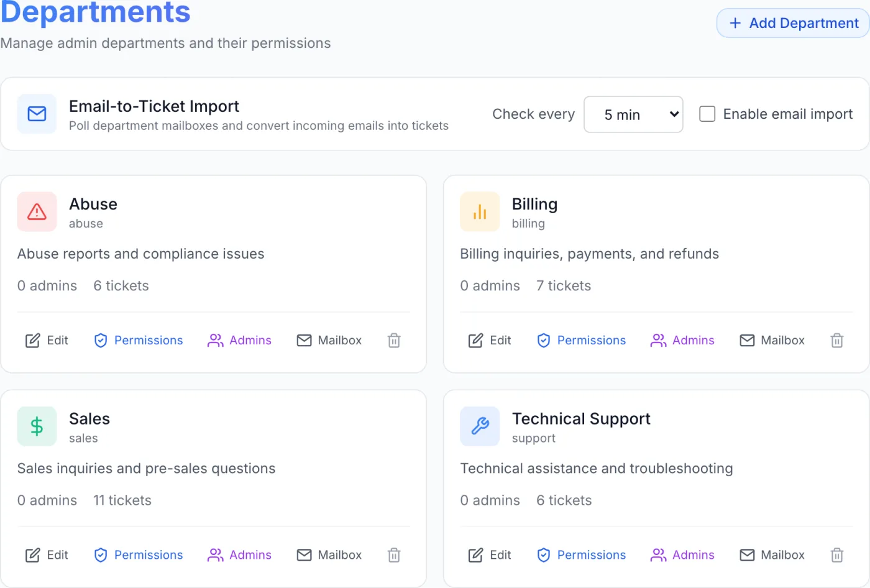Viewport: 870px width, 588px height.
Task: Enable email import checkbox
Action: click(707, 114)
